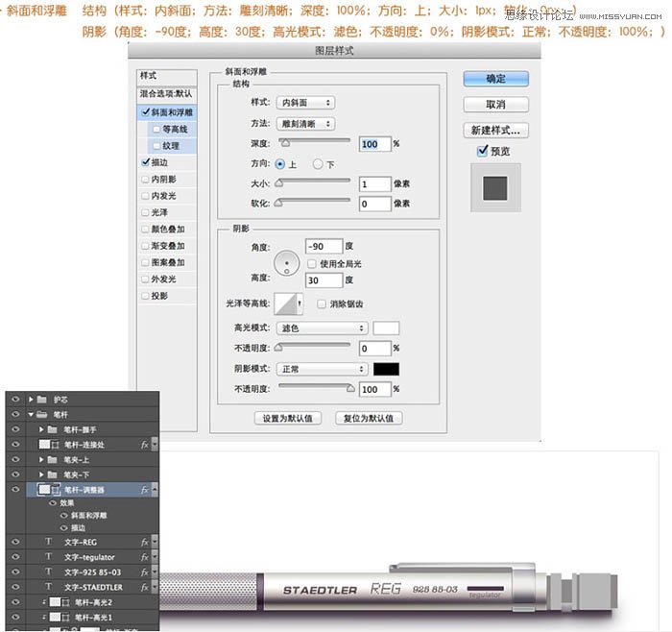This screenshot has height=632, width=672.
Task: Click the 角度 input field showing -90
Action: 324,247
